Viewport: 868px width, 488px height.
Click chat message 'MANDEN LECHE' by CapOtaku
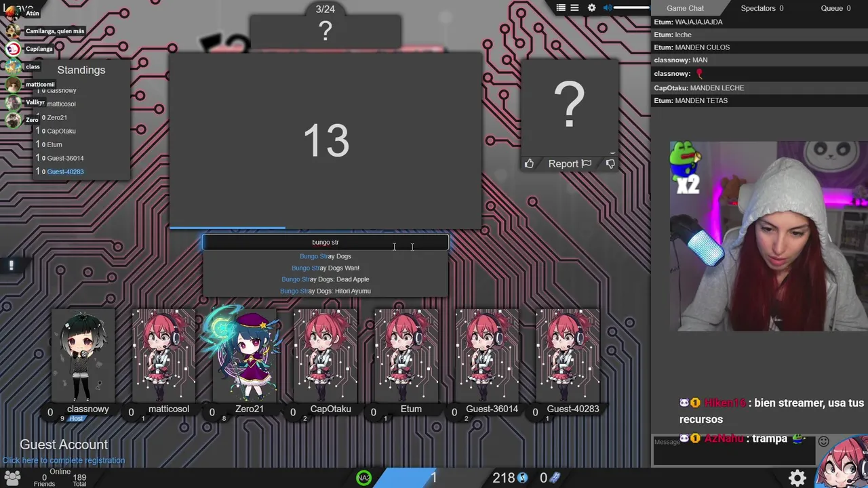(x=716, y=88)
